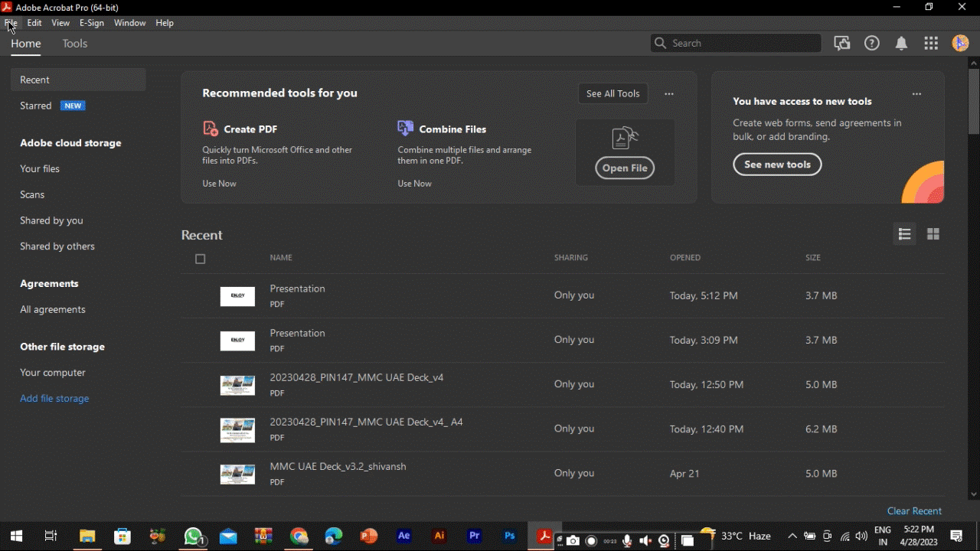Open the notifications bell icon
The image size is (980, 551).
coord(901,44)
